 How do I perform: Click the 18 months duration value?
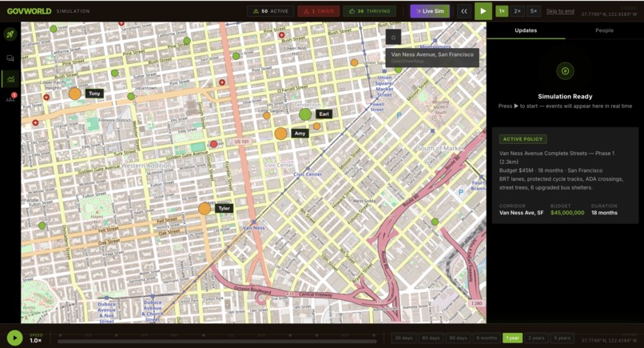[x=604, y=213]
